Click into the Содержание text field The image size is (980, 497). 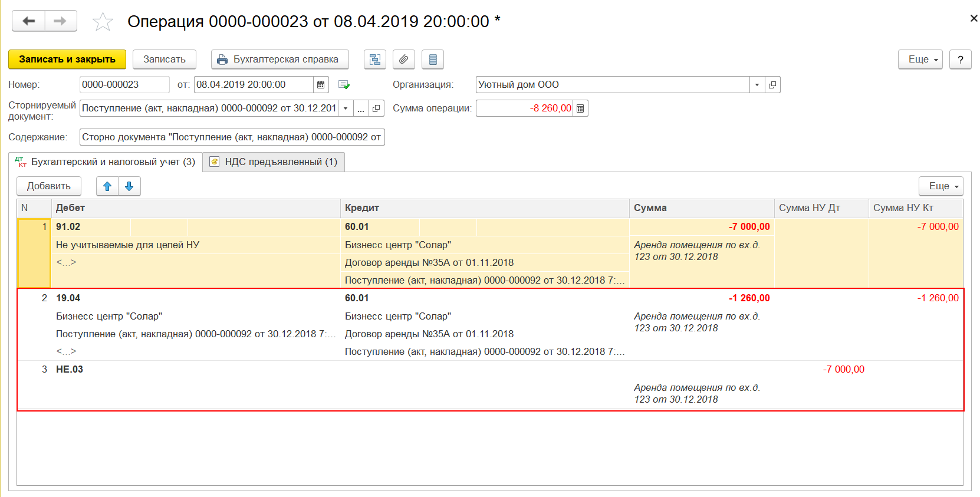(x=232, y=137)
